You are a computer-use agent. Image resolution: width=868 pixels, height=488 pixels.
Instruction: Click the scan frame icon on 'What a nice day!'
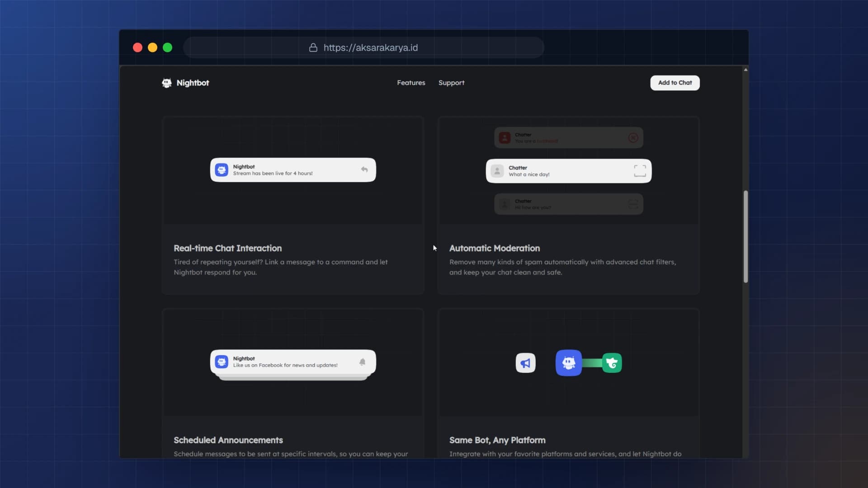(x=640, y=171)
